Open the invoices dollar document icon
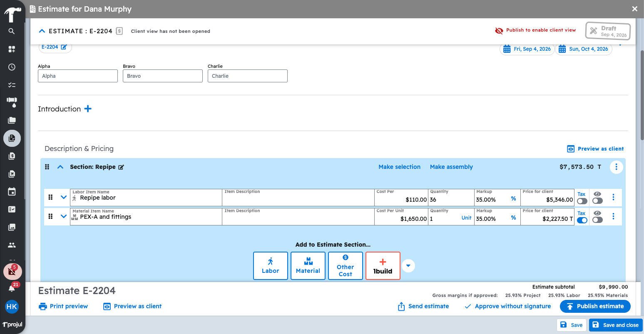The image size is (644, 334). click(12, 156)
